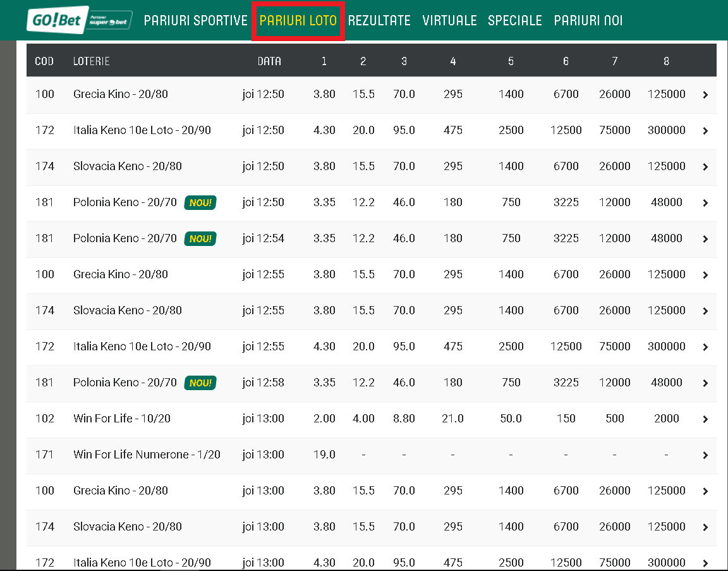Select odds 3.80 for Grecia Kino joi 12:50
Image resolution: width=728 pixels, height=571 pixels.
pos(324,94)
